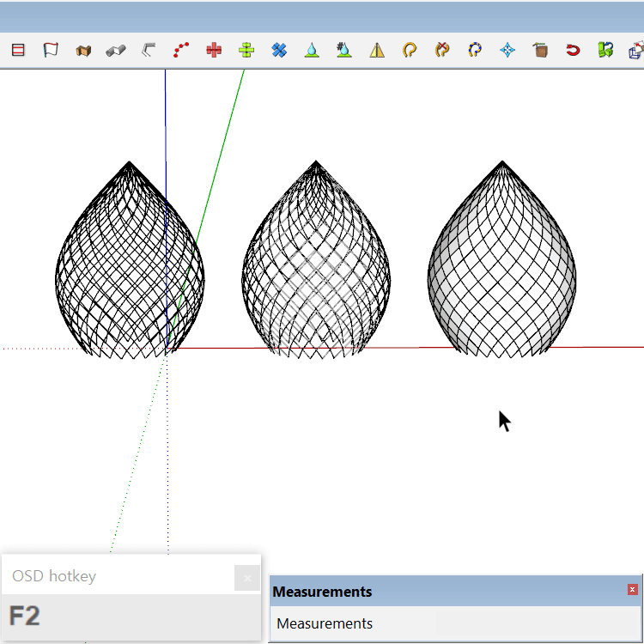
Task: Click the red cross-shaped toolbar icon
Action: (214, 50)
